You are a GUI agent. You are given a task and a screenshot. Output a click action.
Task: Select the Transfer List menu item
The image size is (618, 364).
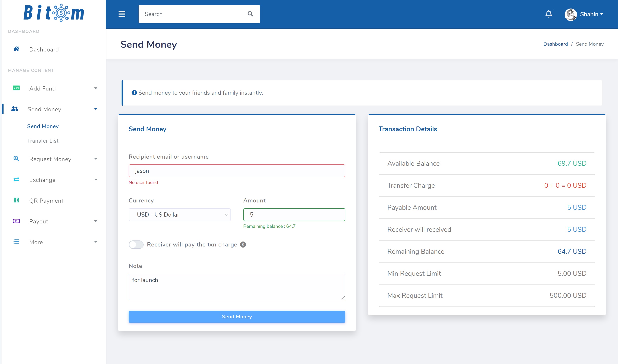pyautogui.click(x=43, y=141)
